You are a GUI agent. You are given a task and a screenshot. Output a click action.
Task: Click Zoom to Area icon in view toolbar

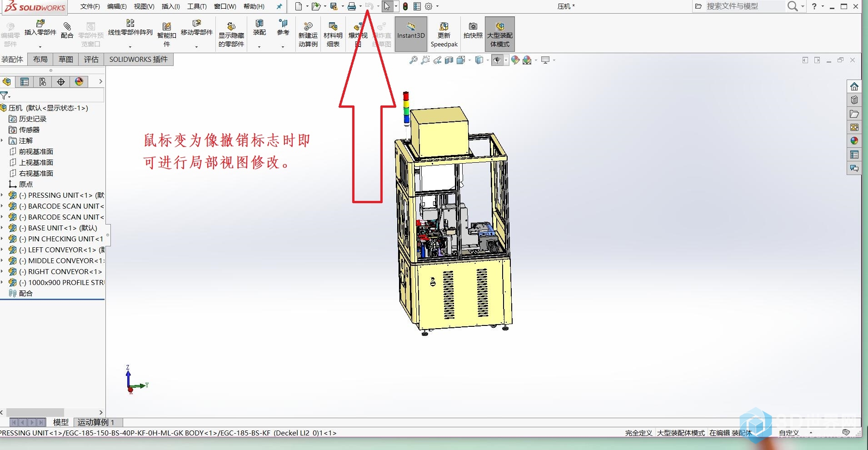425,60
